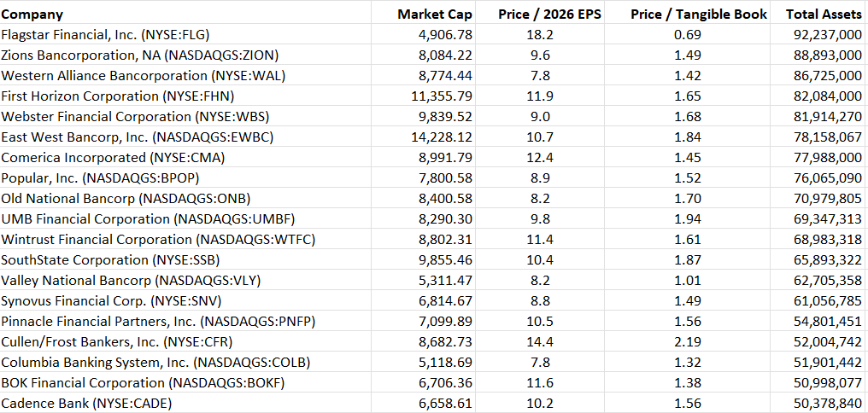The width and height of the screenshot is (868, 413).
Task: Click market cap value 8,774.44
Action: (x=446, y=76)
